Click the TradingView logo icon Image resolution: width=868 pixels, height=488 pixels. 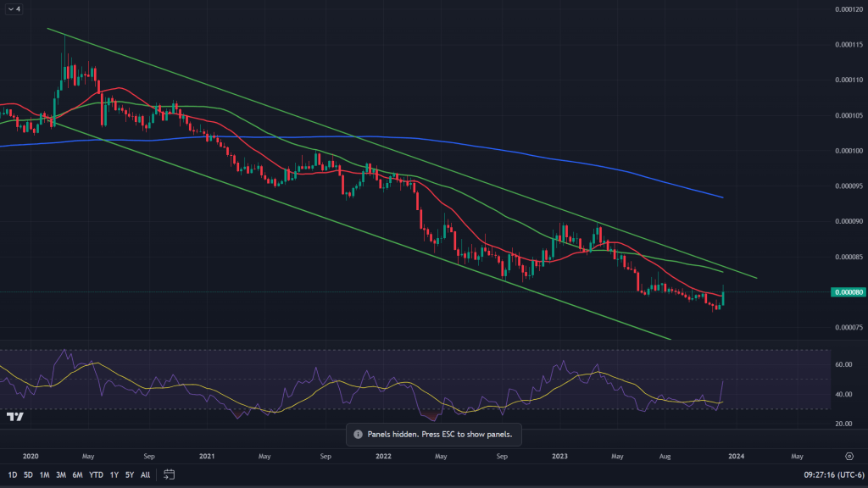(14, 416)
